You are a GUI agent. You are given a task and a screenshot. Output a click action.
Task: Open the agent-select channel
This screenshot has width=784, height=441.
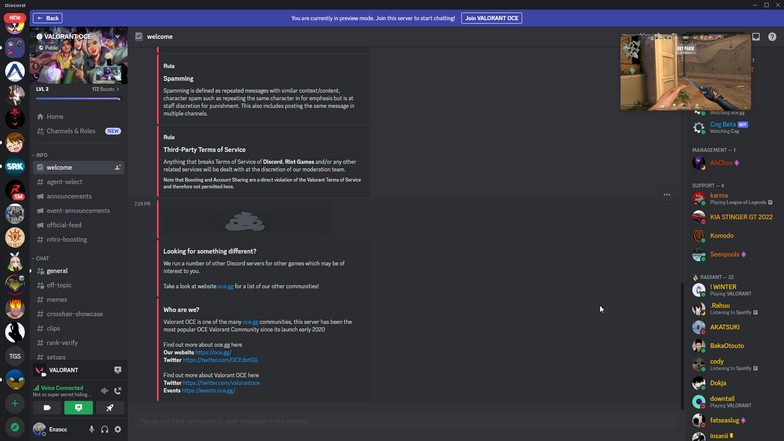(x=78, y=182)
